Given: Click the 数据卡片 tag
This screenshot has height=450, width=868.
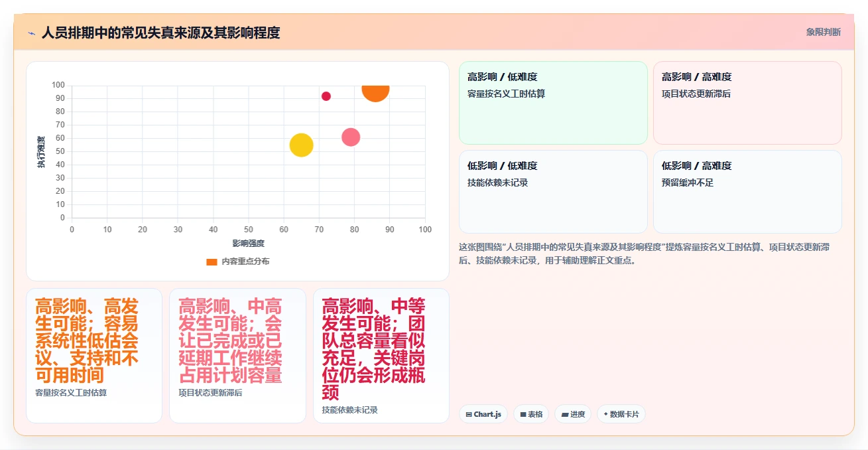Looking at the screenshot, I should [x=621, y=414].
